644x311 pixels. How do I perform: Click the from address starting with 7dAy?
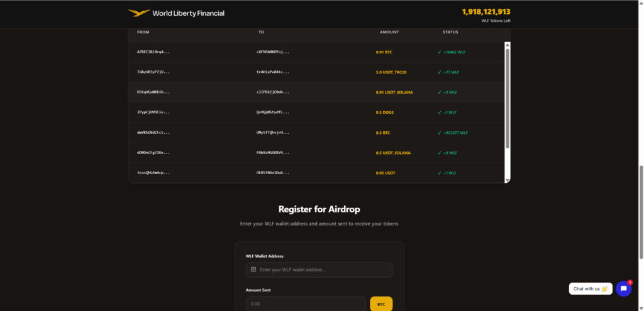(153, 72)
